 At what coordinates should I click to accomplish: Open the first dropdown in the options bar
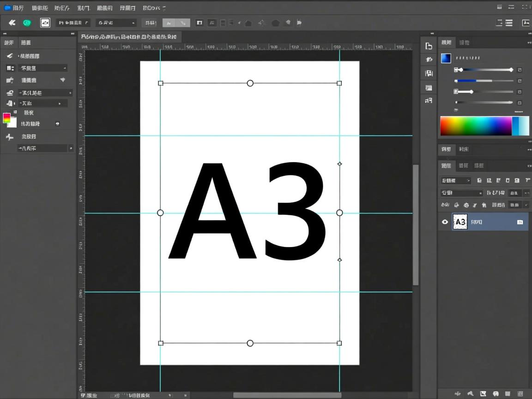(x=73, y=23)
